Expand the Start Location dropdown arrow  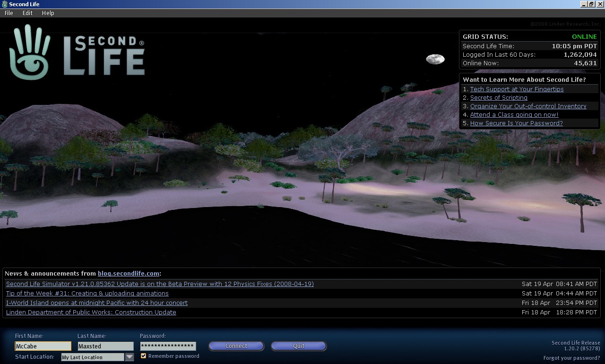click(130, 357)
